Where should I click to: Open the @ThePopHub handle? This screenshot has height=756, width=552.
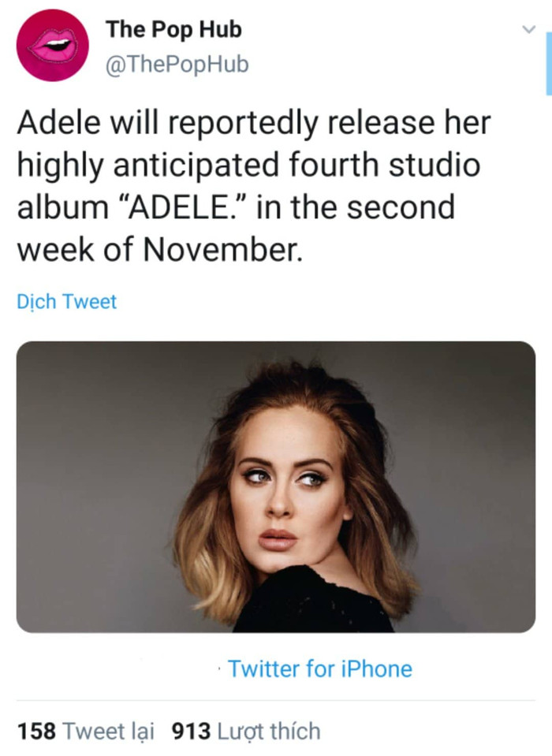coord(177,64)
